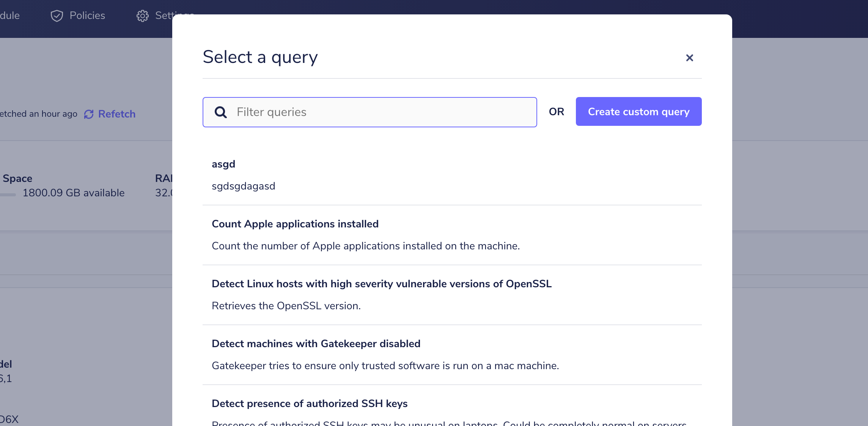
Task: Select the asgd query
Action: (x=223, y=164)
